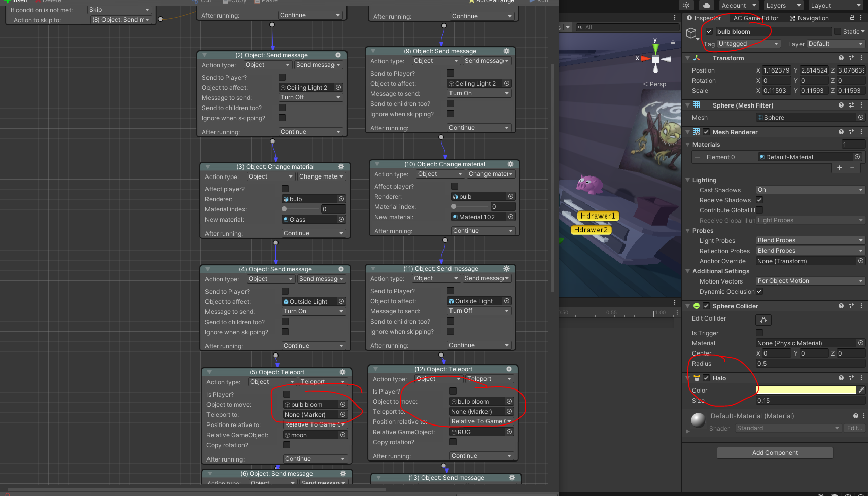
Task: Open Halo component more-options menu
Action: click(861, 378)
